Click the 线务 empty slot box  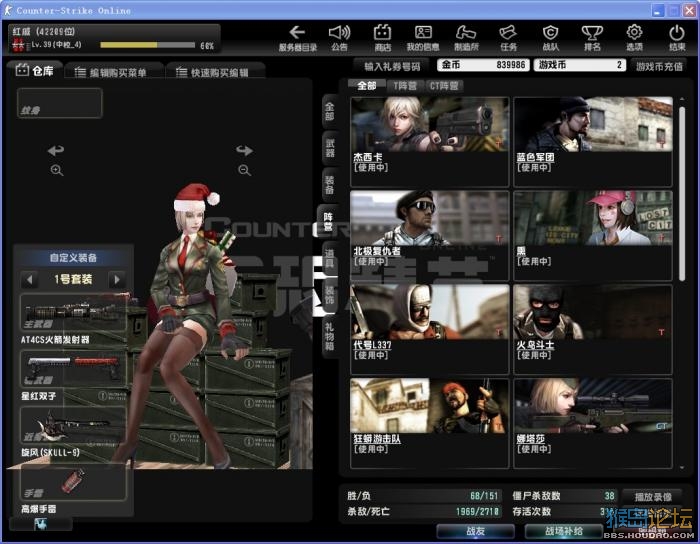point(60,103)
